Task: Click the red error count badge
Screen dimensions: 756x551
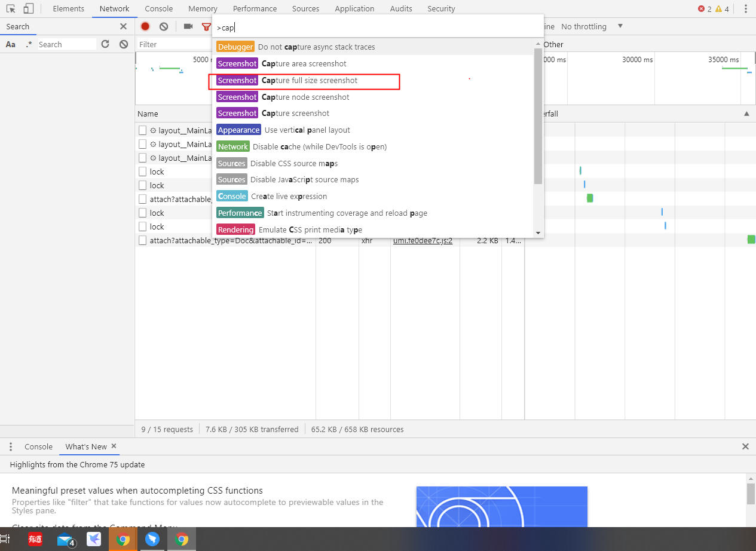Action: pyautogui.click(x=705, y=9)
